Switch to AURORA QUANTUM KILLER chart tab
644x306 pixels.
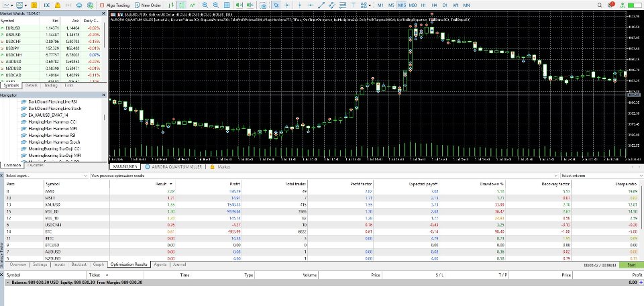point(173,167)
